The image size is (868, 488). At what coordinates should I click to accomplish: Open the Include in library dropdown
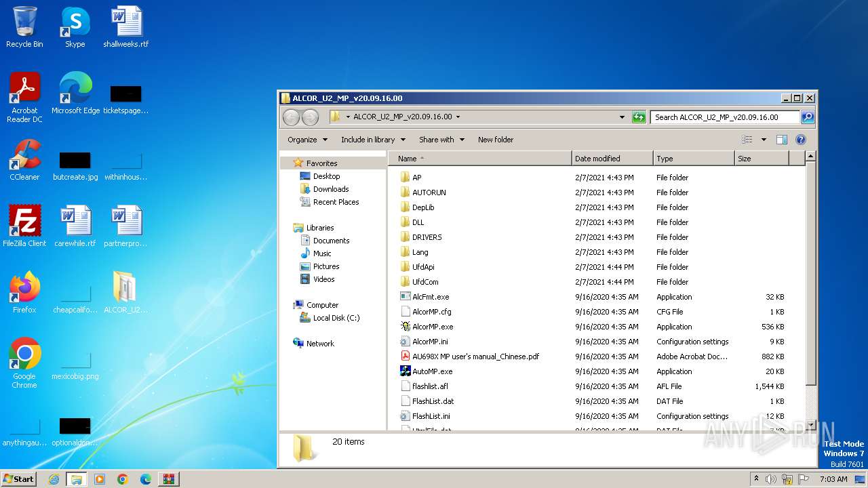coord(373,140)
